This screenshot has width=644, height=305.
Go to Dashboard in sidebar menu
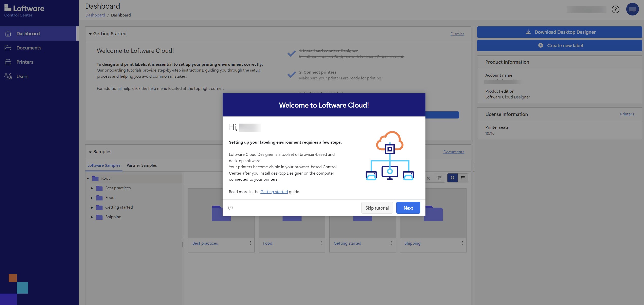click(x=38, y=33)
